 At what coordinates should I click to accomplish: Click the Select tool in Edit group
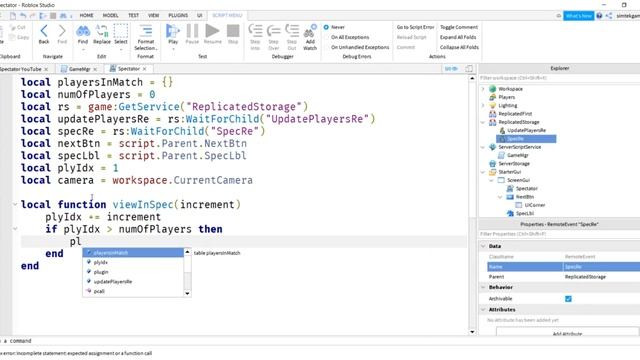[x=121, y=34]
